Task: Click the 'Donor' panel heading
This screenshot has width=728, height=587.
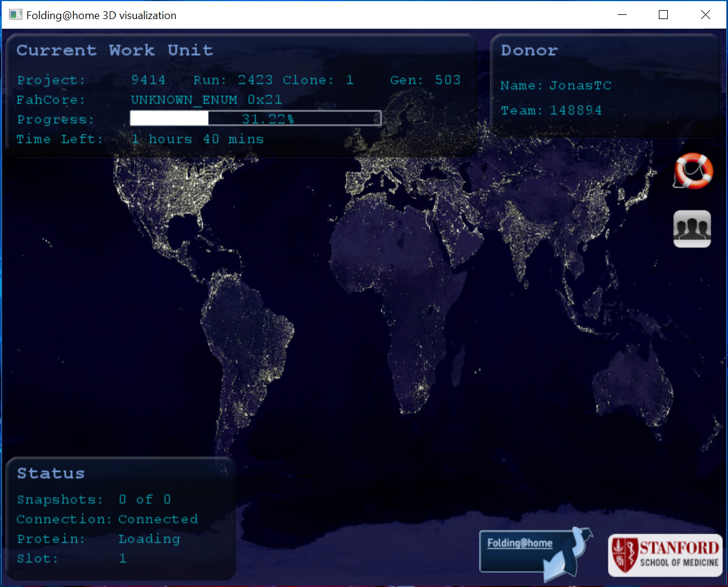Action: [529, 50]
